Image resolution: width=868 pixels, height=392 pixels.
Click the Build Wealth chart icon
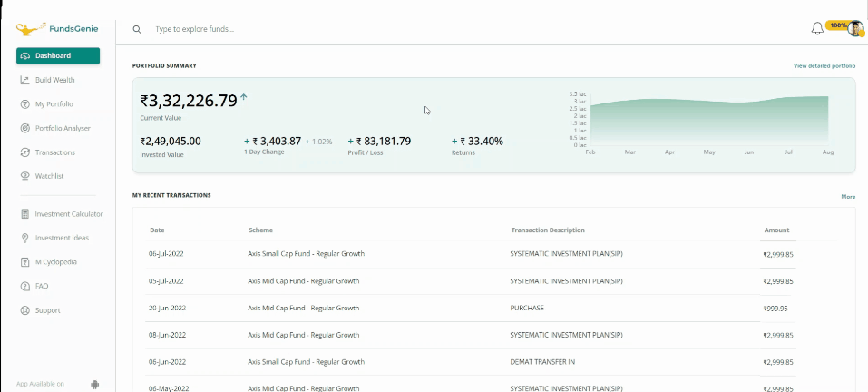[24, 80]
